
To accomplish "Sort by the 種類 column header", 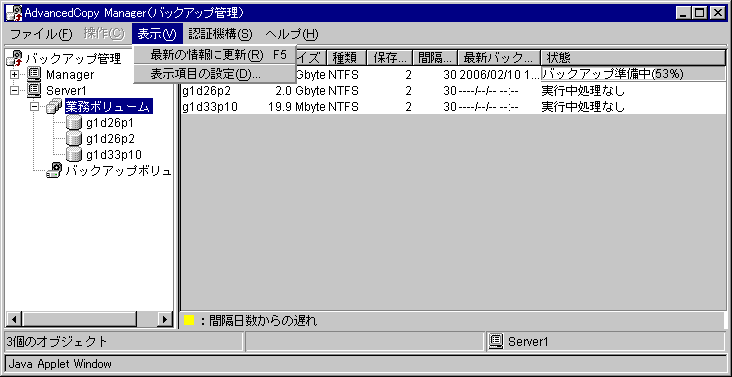I will [346, 58].
